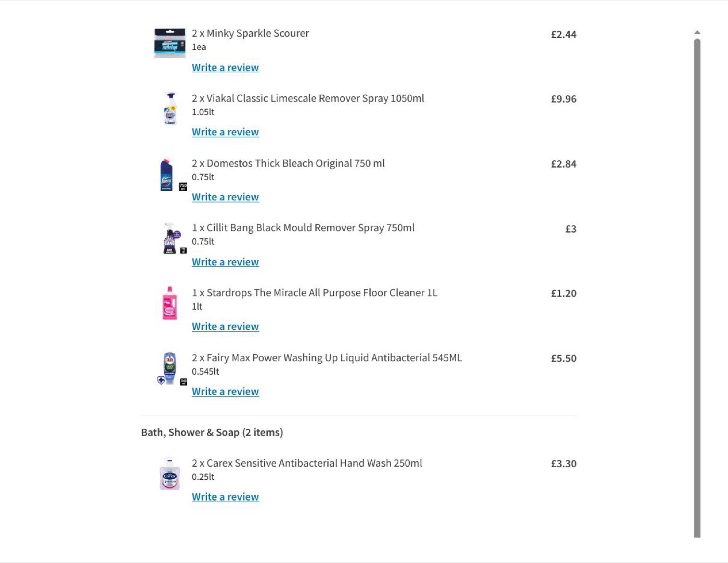Click the antibacterial shield icon beside Fairy

(x=161, y=380)
